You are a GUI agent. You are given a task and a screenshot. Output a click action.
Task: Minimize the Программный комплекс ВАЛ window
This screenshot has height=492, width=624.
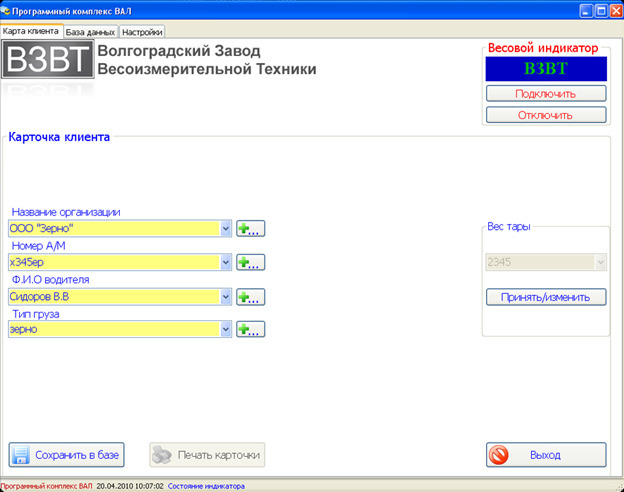pyautogui.click(x=586, y=11)
